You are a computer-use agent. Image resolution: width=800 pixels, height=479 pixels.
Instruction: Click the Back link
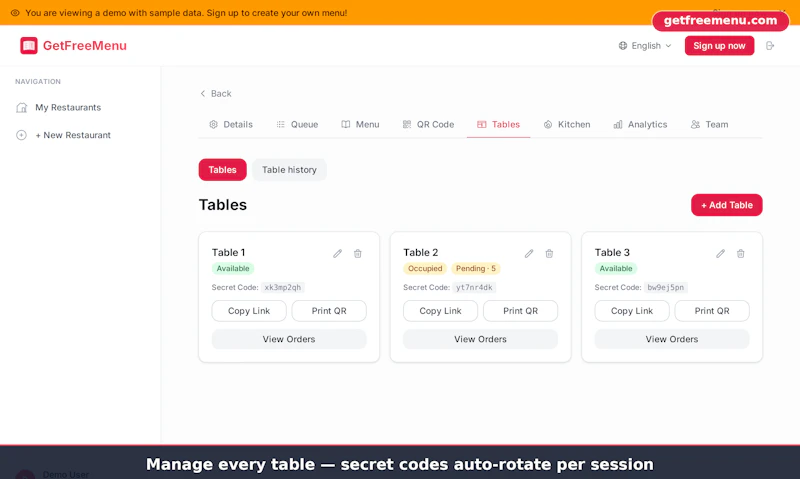point(215,93)
